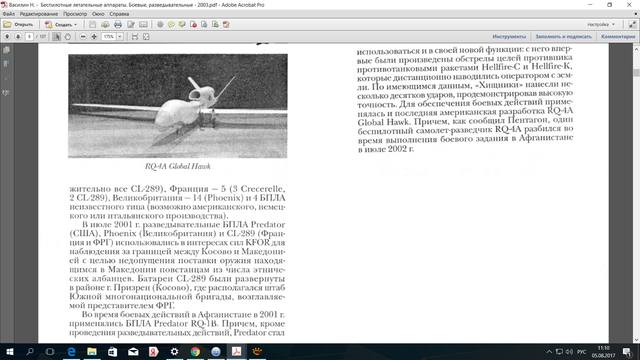Click the volume speaker tray icon
The width and height of the screenshot is (640, 360).
[x=570, y=351]
